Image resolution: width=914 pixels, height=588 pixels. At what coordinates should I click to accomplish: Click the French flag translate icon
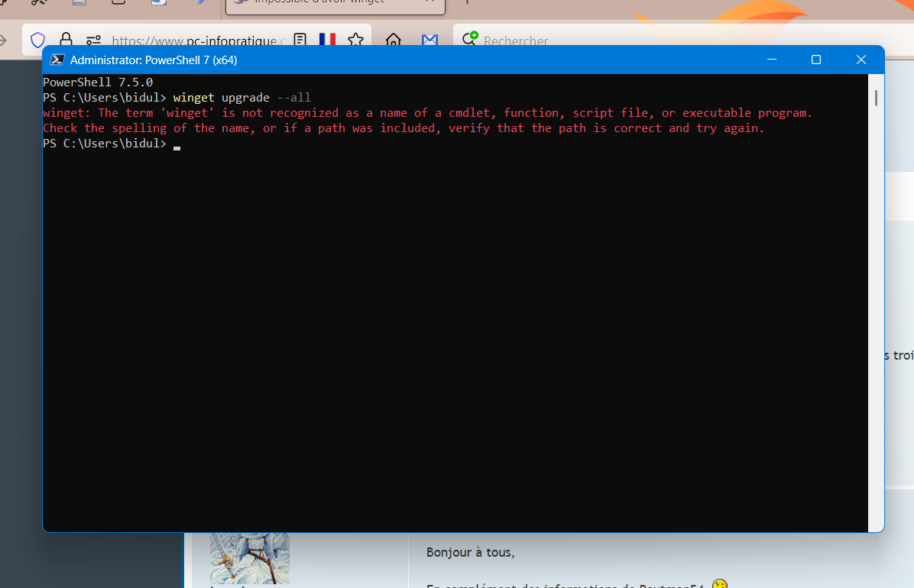click(x=328, y=39)
